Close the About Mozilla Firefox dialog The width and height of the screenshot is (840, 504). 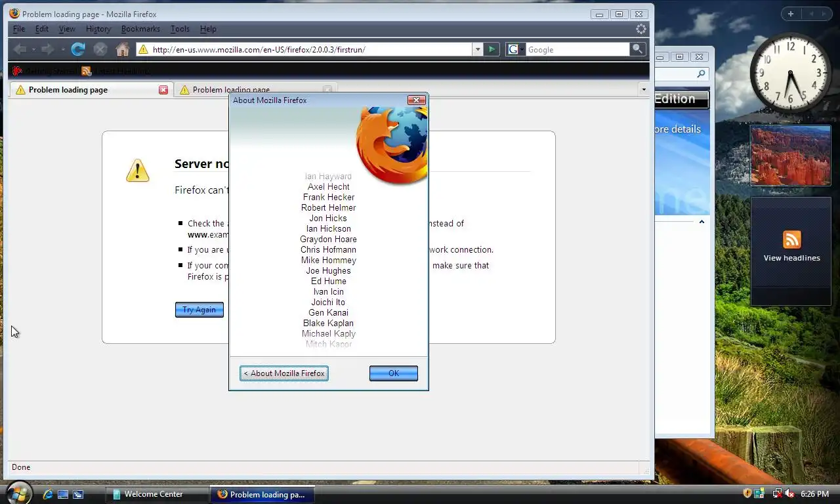416,100
